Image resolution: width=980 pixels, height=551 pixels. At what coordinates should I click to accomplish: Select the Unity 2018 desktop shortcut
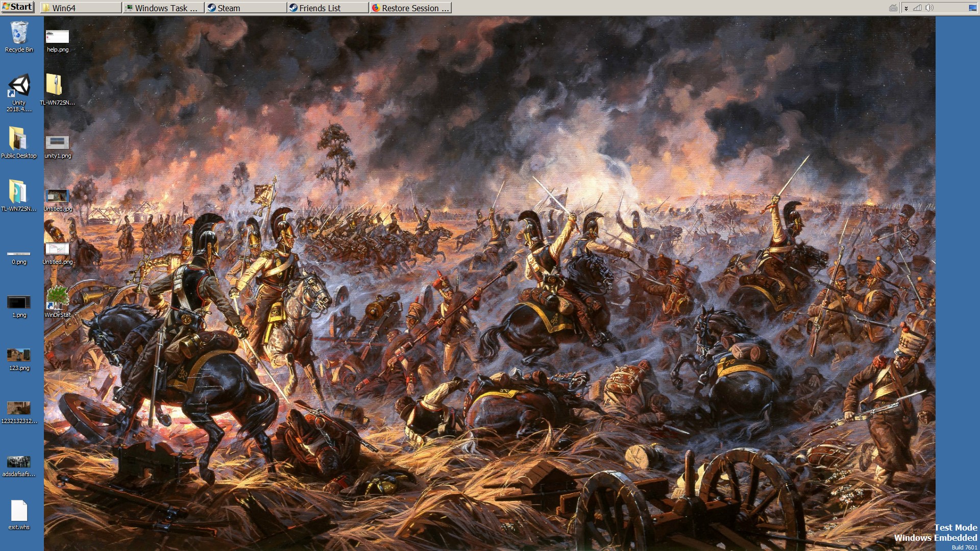click(19, 92)
